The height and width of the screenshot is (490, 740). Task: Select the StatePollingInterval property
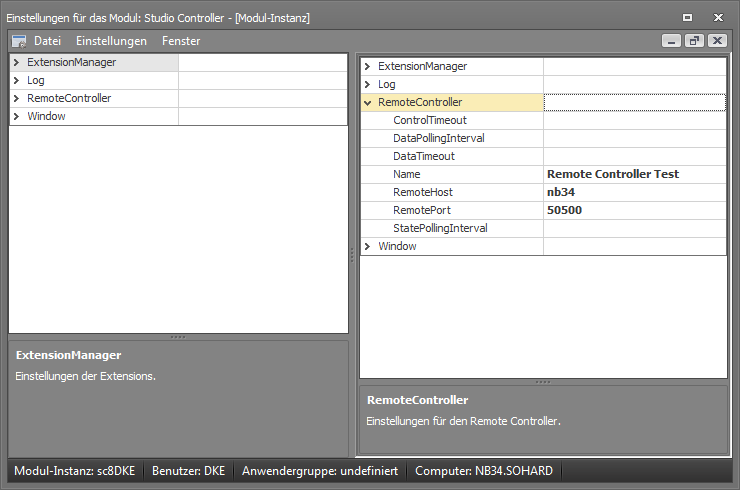(440, 228)
